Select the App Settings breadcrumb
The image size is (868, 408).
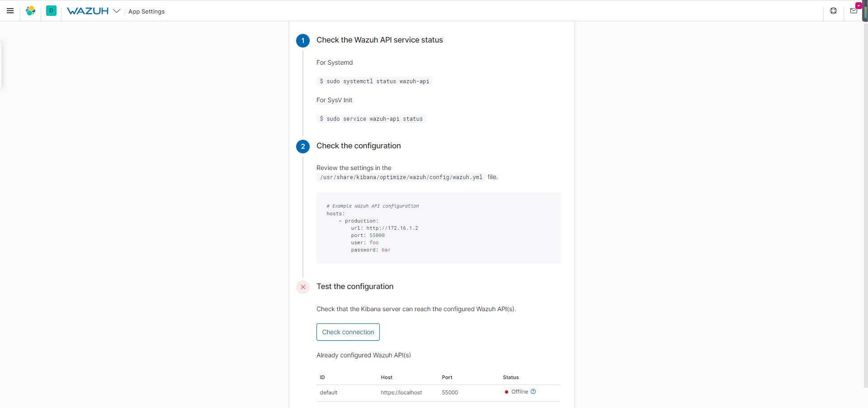[146, 11]
